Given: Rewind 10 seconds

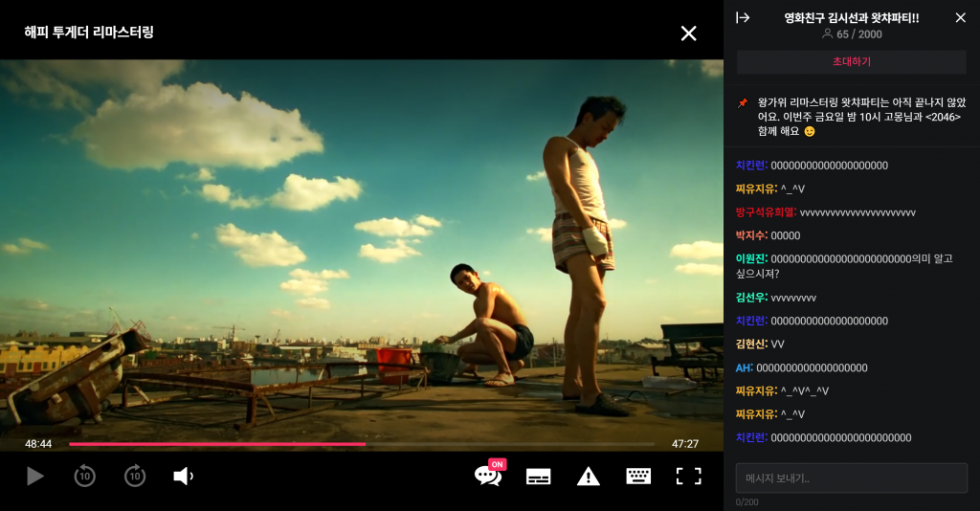Looking at the screenshot, I should [85, 476].
